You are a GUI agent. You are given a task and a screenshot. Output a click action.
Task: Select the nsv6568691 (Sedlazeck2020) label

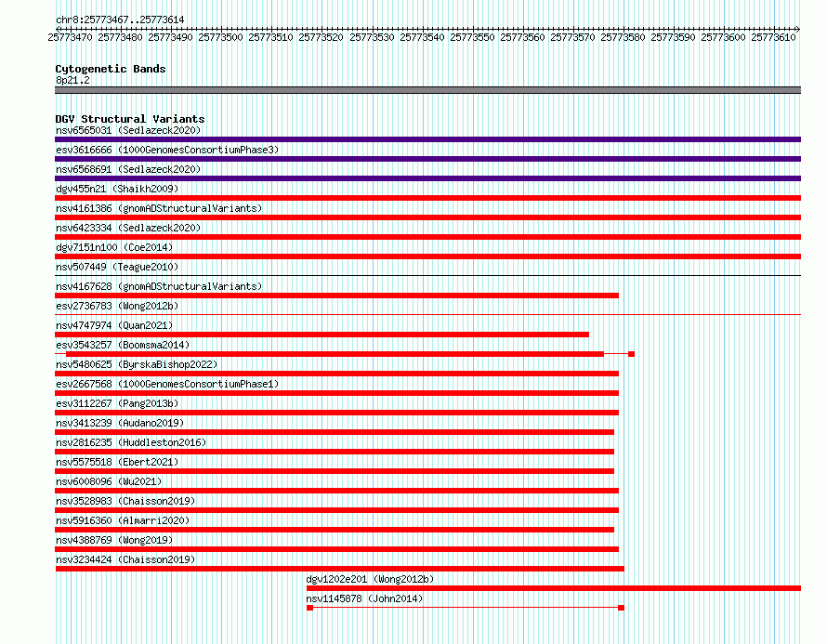pyautogui.click(x=128, y=169)
